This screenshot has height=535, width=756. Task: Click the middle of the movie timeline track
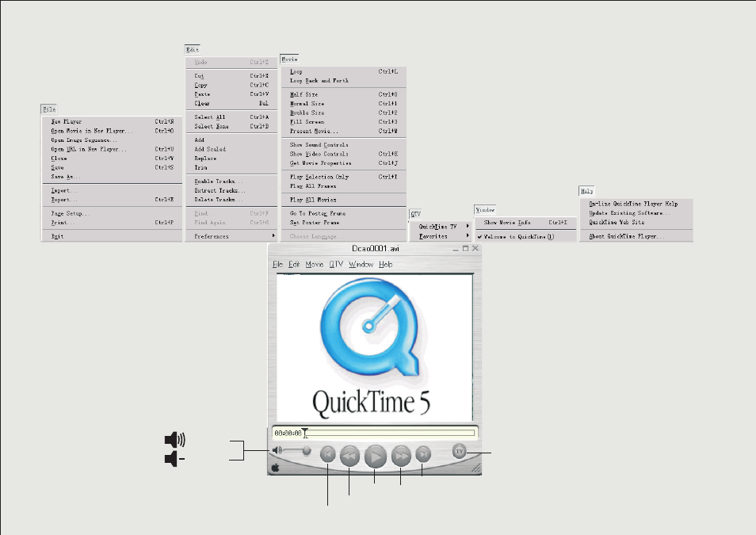click(x=391, y=433)
